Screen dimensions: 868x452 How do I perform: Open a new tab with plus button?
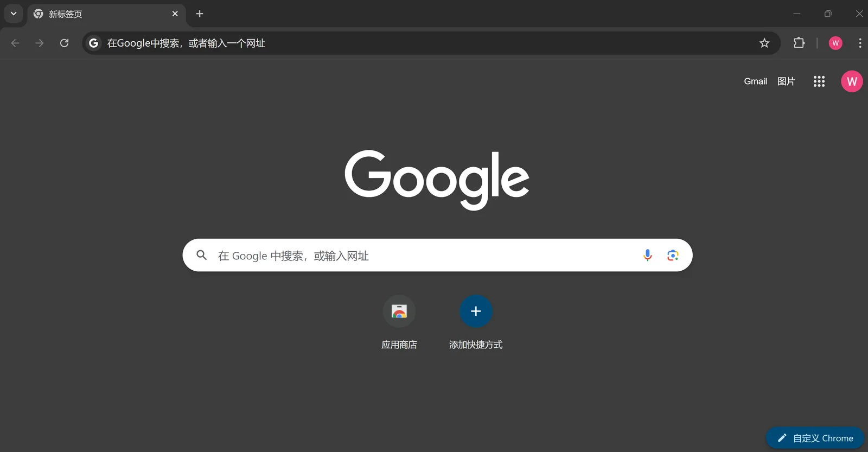coord(200,14)
